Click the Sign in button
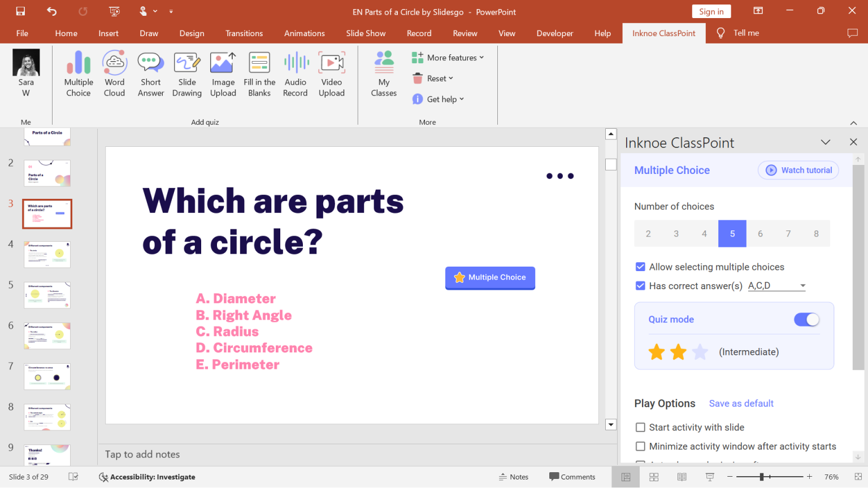Image resolution: width=868 pixels, height=488 pixels. point(711,11)
